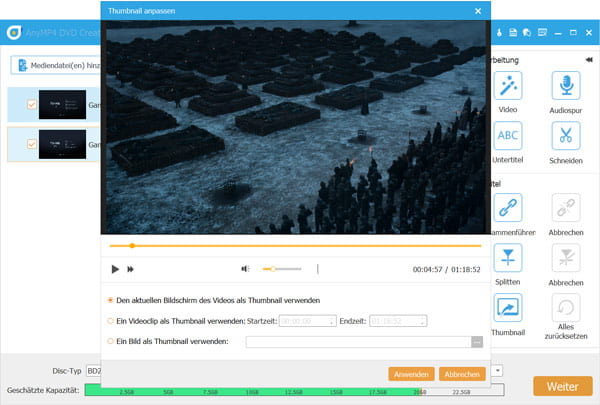Screen dimensions: 600x405
Task: Open the Untertitel (ABC) tool
Action: point(508,136)
